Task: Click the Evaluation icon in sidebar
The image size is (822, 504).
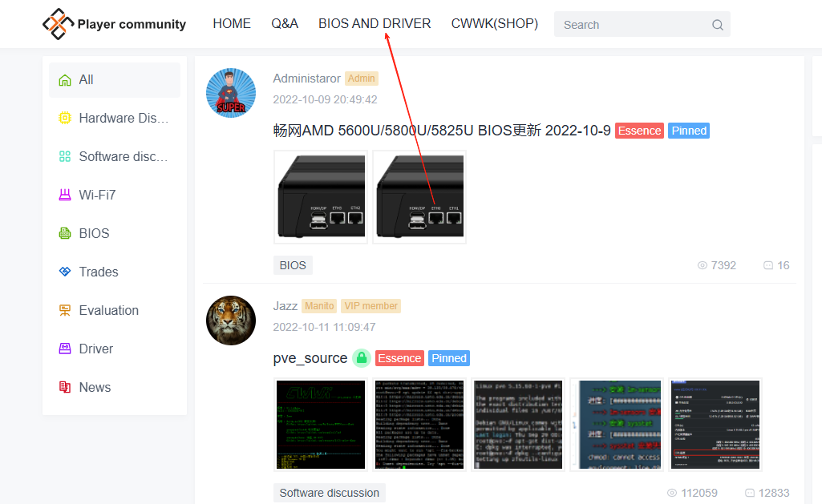Action: 65,310
